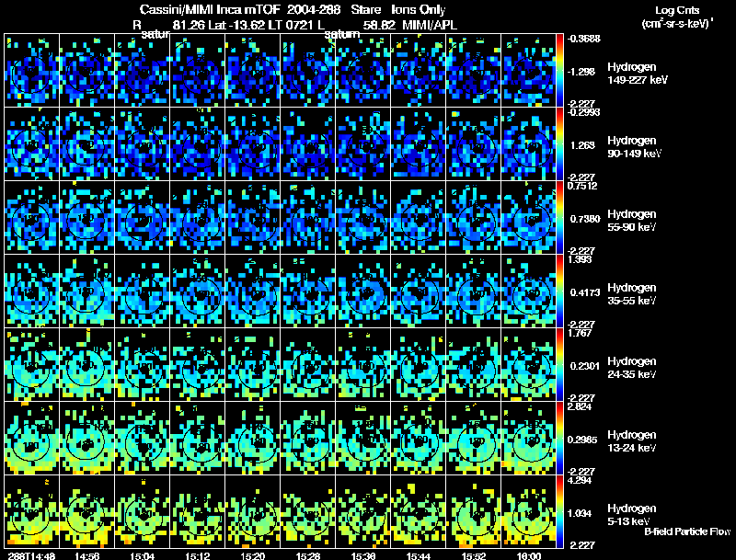The width and height of the screenshot is (736, 560).
Task: Select the 13-24 keV image panel at 14:56
Action: 86,439
